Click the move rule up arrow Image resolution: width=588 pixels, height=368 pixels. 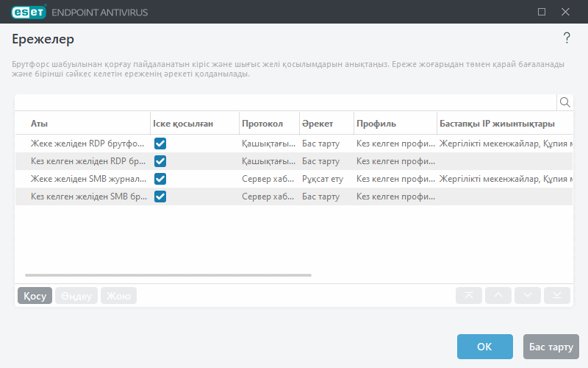498,296
